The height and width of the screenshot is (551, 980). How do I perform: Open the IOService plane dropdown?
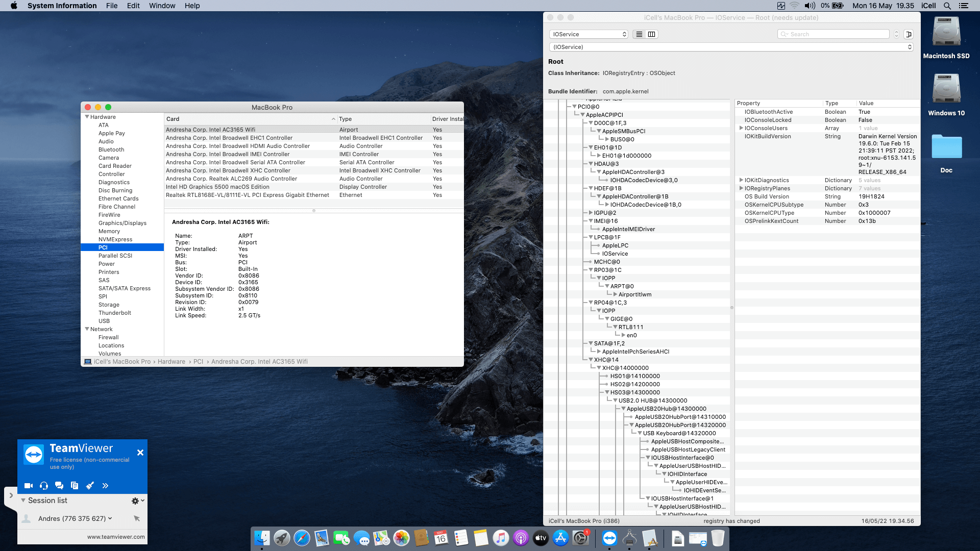tap(588, 34)
